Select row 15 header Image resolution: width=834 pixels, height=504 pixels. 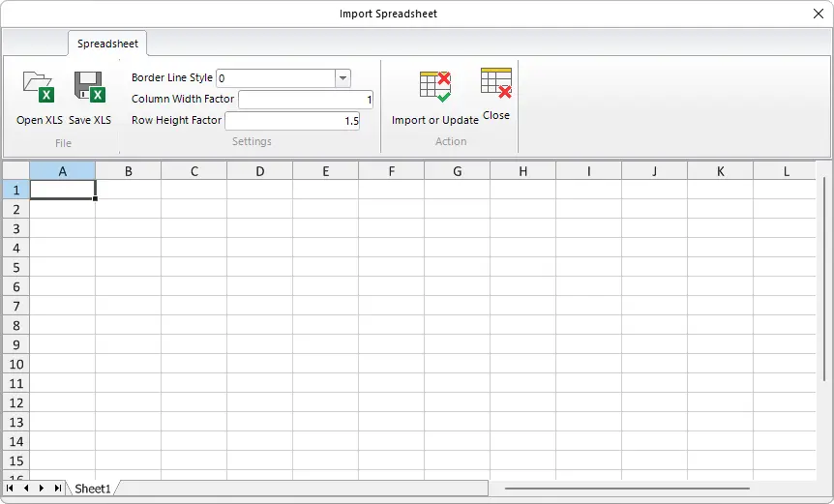16,460
